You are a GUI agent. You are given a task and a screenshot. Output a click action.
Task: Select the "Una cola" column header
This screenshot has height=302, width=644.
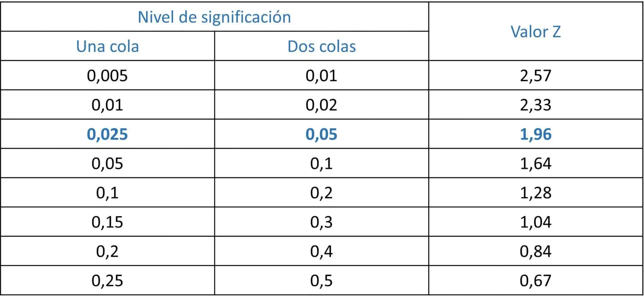point(107,47)
